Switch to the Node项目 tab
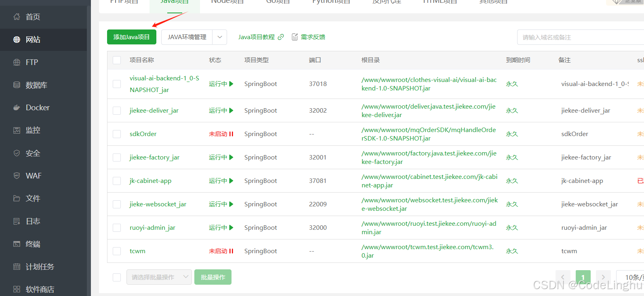Screen dimensions: 644x296 tap(227, 2)
